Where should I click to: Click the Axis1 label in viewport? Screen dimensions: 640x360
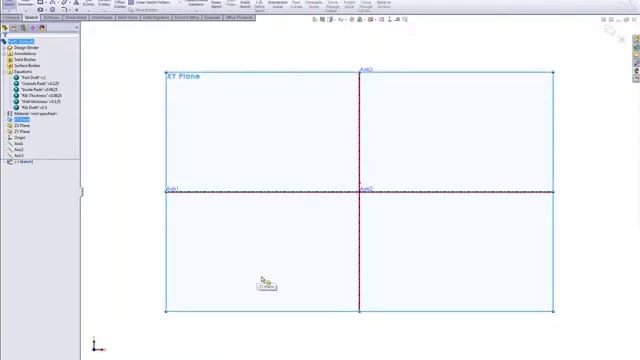click(x=172, y=189)
